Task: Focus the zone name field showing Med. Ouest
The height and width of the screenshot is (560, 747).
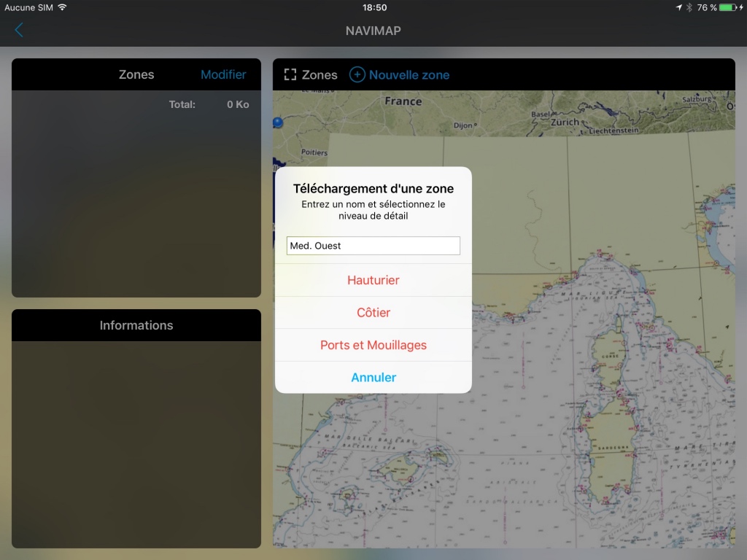Action: coord(373,246)
